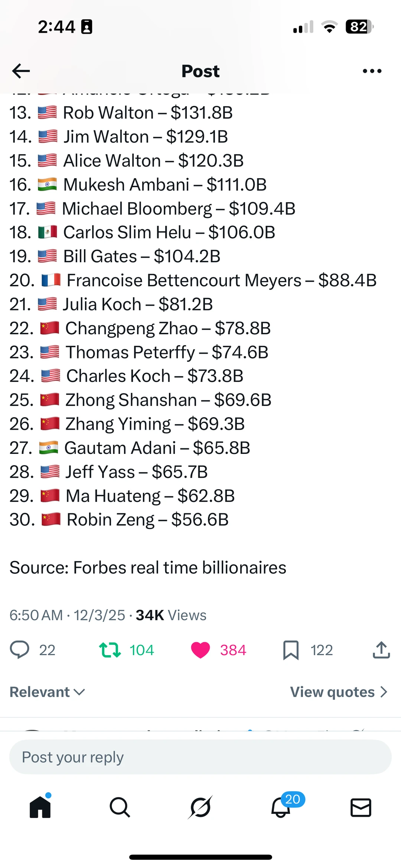The width and height of the screenshot is (401, 868).
Task: Expand the Relevant sort dropdown
Action: (48, 692)
